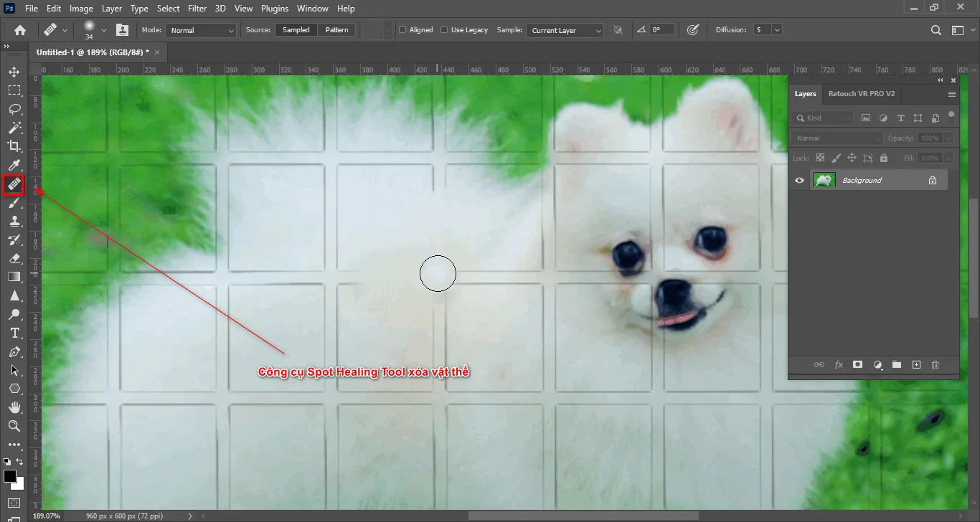This screenshot has width=980, height=522.
Task: Open the Mode dropdown showing Normal
Action: (200, 30)
